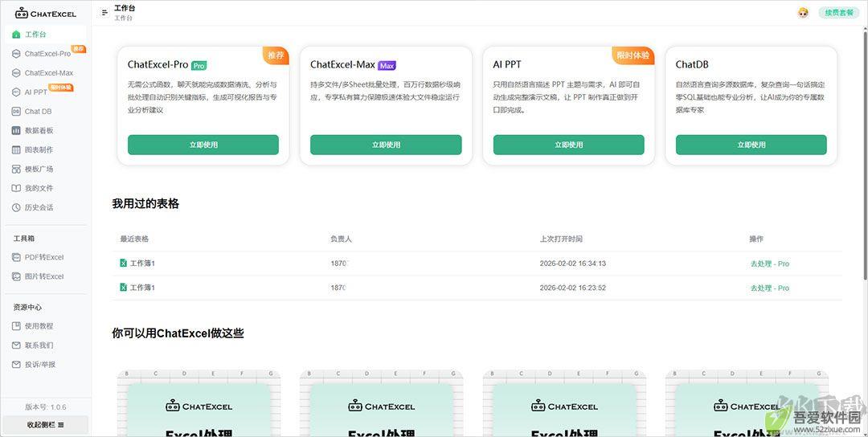Click the 我的文件 book icon
Viewport: 868px width, 437px height.
[16, 188]
